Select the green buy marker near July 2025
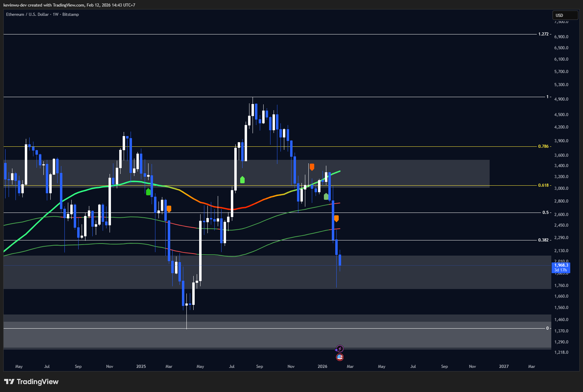583x392 pixels. point(242,179)
